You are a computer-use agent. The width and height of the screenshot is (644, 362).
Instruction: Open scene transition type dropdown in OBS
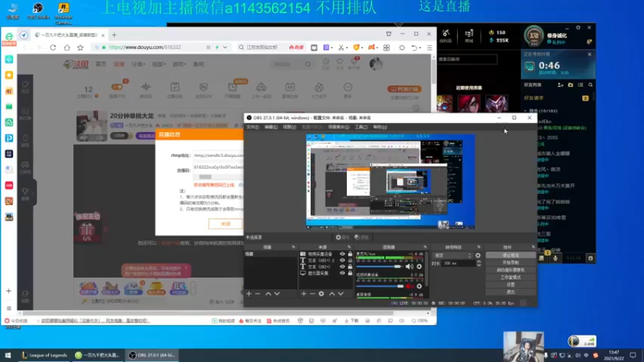click(452, 255)
